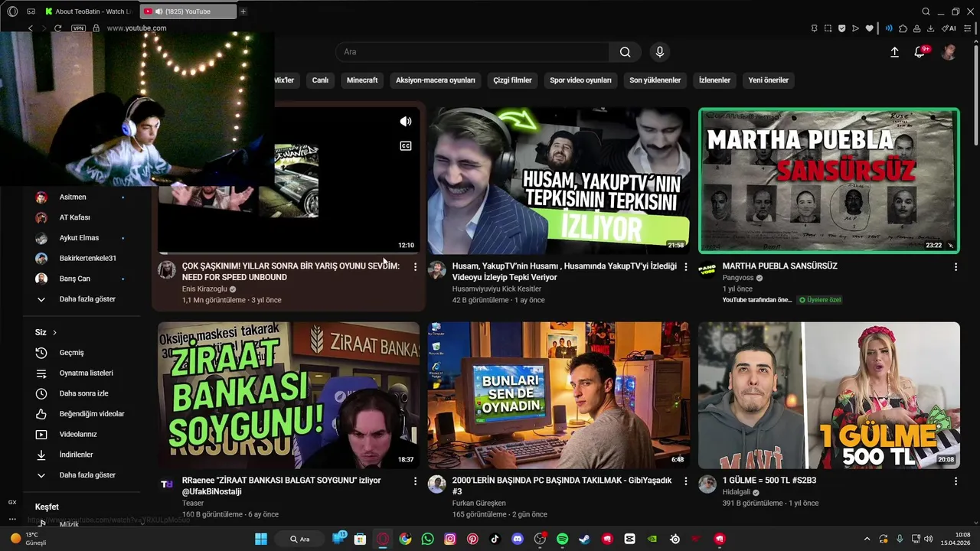Viewport: 980px width, 551px height.
Task: Select the Aksiyon-macera oyunları chip
Action: point(436,80)
